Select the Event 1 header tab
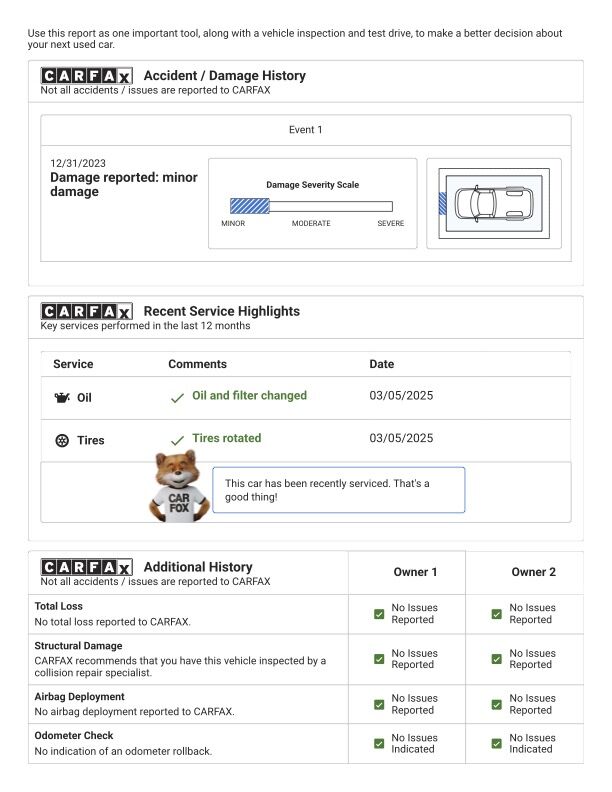 pos(305,130)
